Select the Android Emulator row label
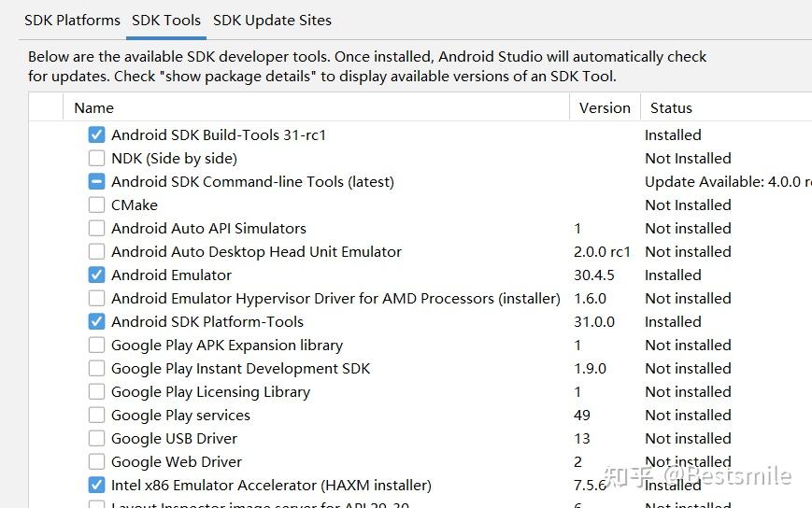The width and height of the screenshot is (812, 508). tap(171, 275)
